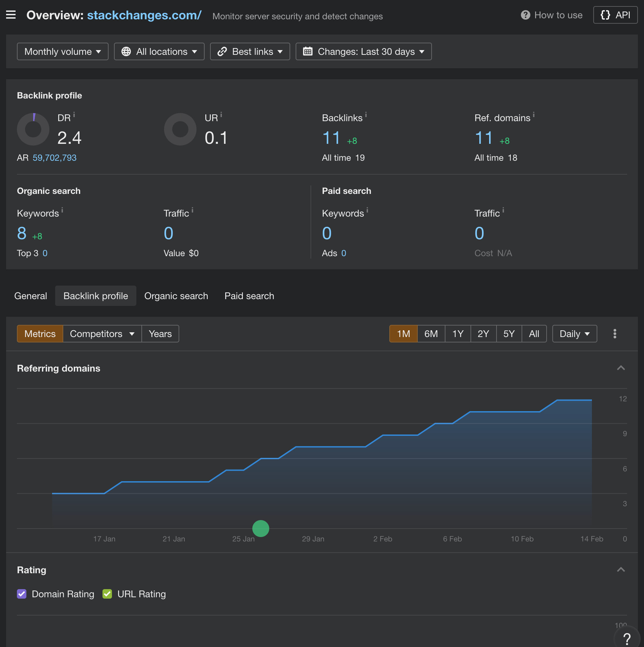Switch to the Organic search tab
The width and height of the screenshot is (644, 647).
point(176,296)
